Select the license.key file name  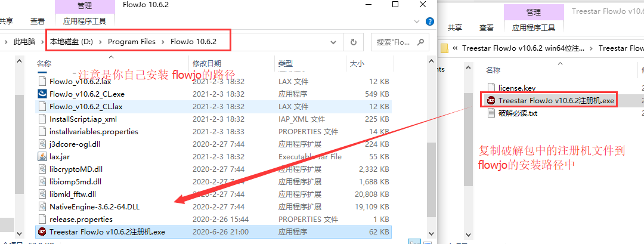[516, 88]
